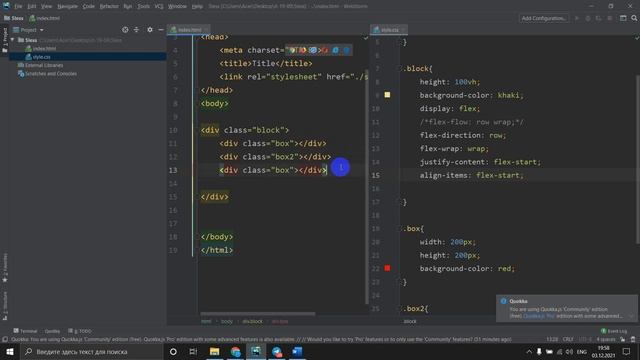Open the File menu
The height and width of the screenshot is (360, 640).
18,6
